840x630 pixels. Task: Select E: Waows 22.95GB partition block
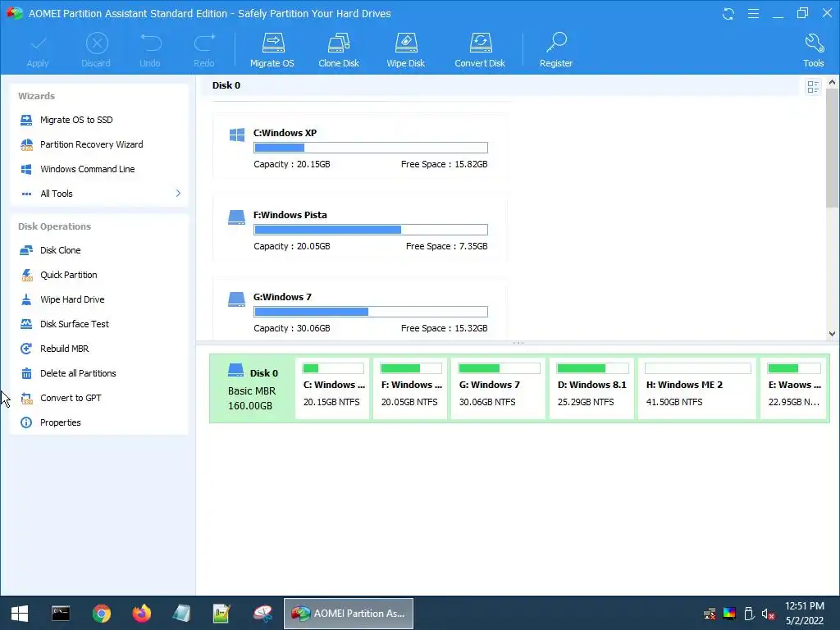[794, 388]
